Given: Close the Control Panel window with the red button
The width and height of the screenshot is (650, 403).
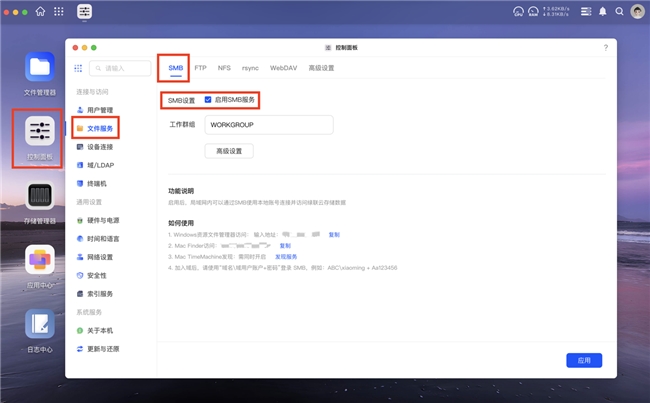Looking at the screenshot, I should (x=75, y=48).
